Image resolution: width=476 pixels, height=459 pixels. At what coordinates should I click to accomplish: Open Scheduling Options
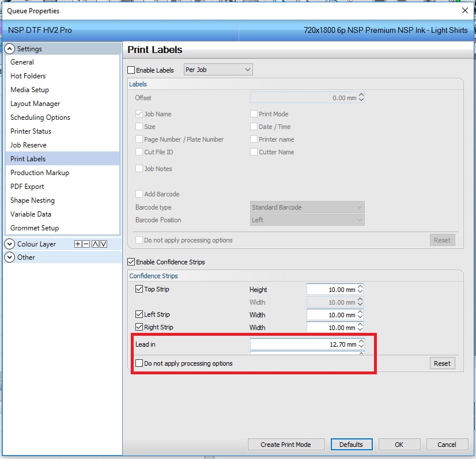(x=63, y=117)
